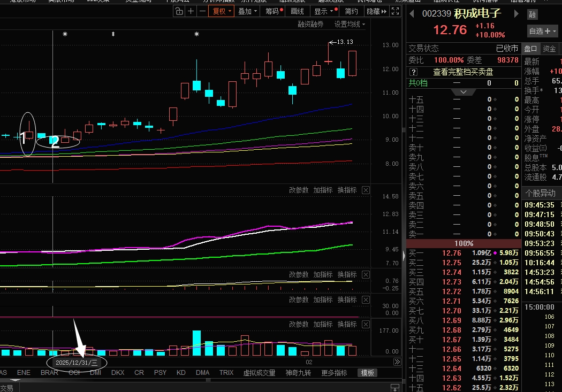Close the volume indicator sub-panel
The image size is (562, 392).
pos(366,324)
